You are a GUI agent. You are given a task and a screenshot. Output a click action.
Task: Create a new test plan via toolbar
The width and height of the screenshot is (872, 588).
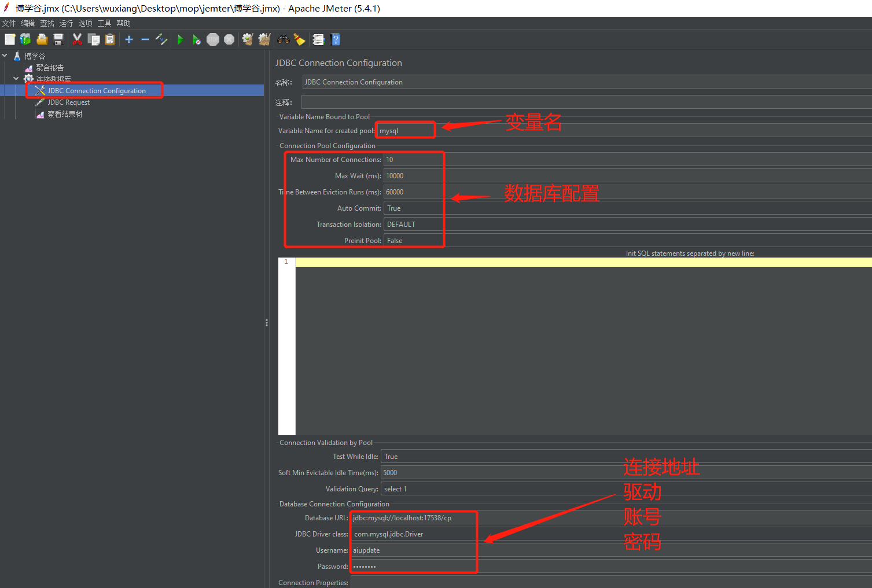point(10,39)
